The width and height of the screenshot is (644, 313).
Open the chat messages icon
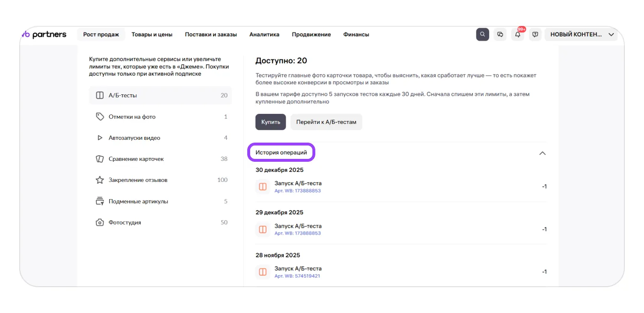(x=500, y=34)
